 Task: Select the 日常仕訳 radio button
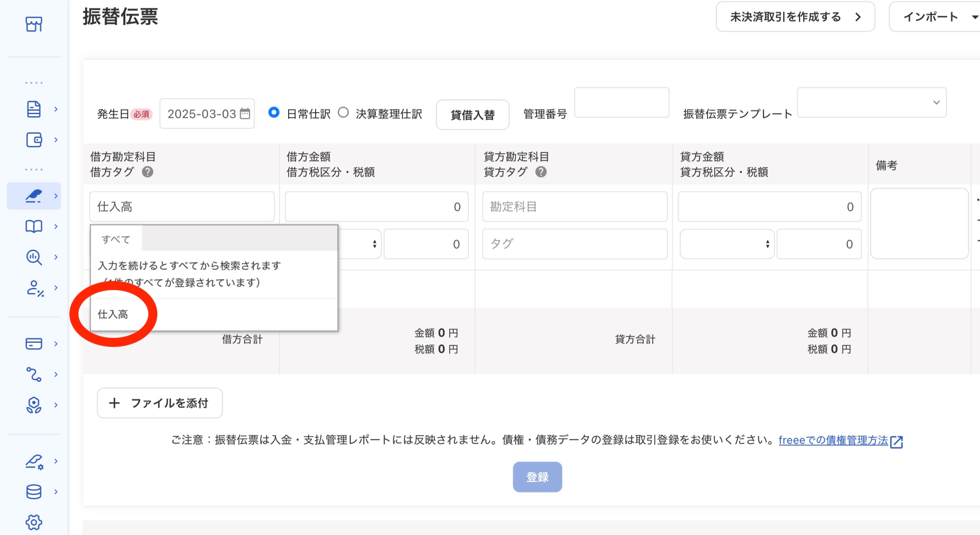coord(274,112)
